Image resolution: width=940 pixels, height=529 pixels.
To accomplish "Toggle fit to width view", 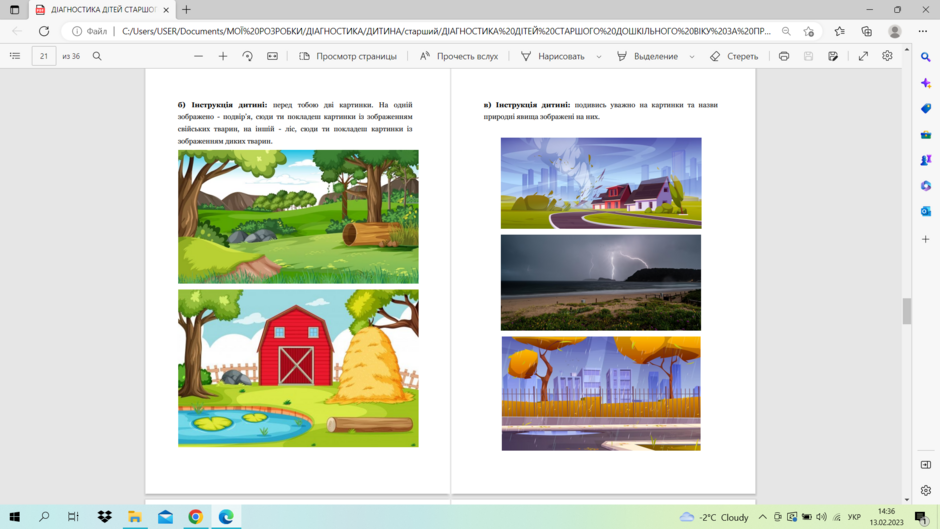I will click(272, 56).
